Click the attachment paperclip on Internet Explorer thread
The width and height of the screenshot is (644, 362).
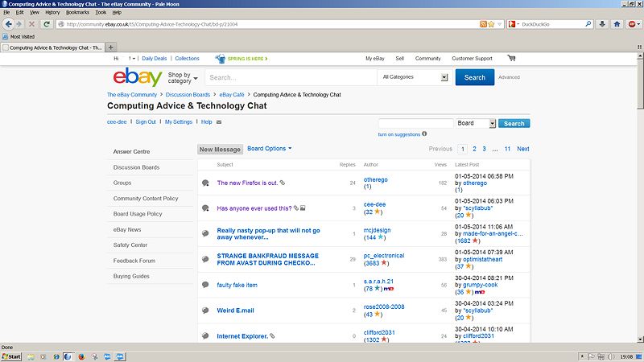click(272, 335)
